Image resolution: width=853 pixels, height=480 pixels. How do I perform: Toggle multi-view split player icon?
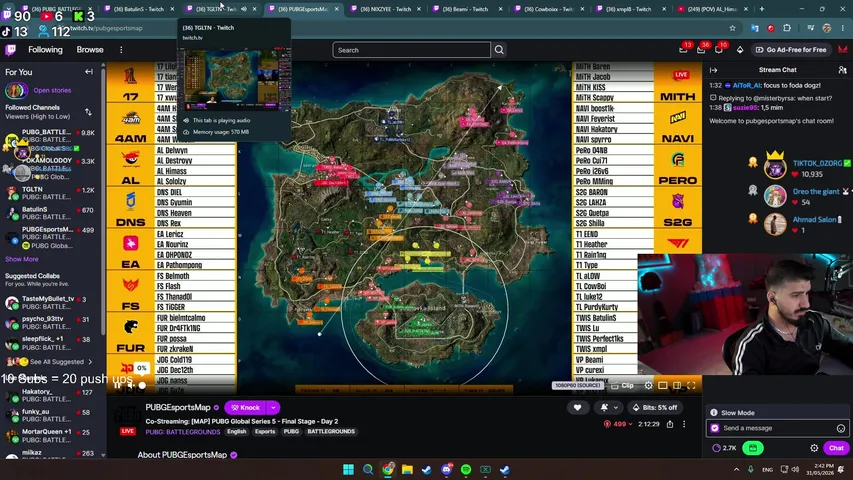click(x=677, y=385)
